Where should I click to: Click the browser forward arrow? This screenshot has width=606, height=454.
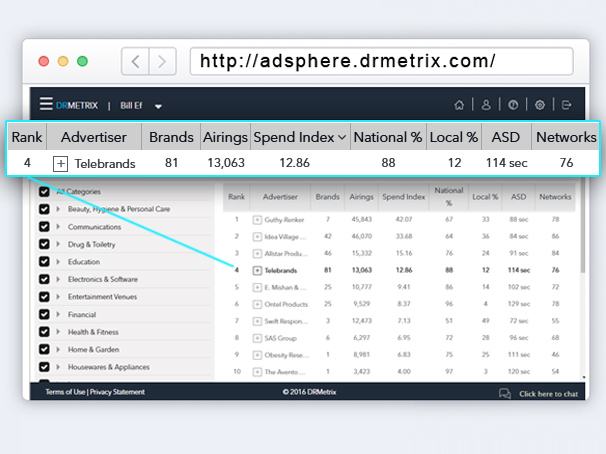(162, 61)
